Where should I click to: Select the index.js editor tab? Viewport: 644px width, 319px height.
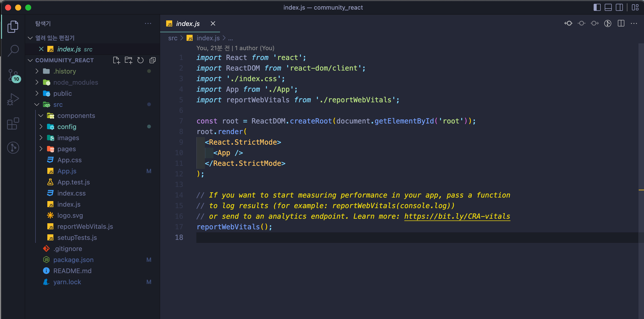[x=188, y=24]
